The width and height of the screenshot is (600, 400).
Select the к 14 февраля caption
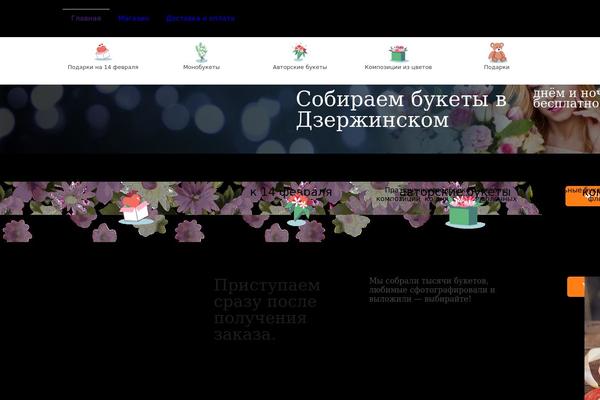tap(291, 192)
